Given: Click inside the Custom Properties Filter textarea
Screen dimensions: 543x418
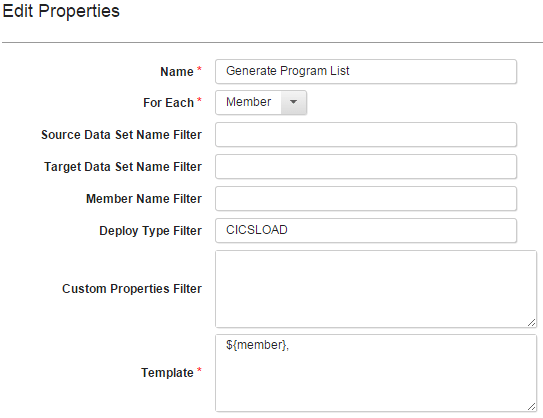Looking at the screenshot, I should [x=376, y=289].
